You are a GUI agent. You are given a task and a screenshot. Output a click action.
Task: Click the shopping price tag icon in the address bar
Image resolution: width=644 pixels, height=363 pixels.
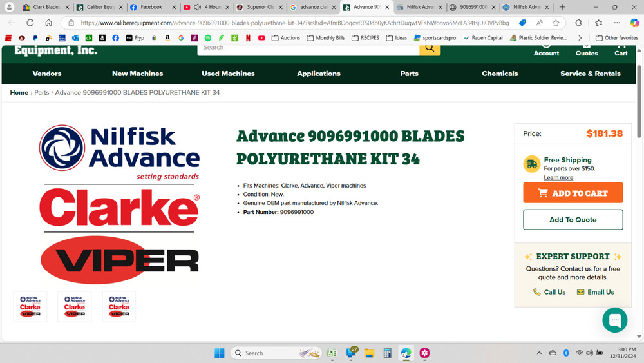(x=522, y=23)
